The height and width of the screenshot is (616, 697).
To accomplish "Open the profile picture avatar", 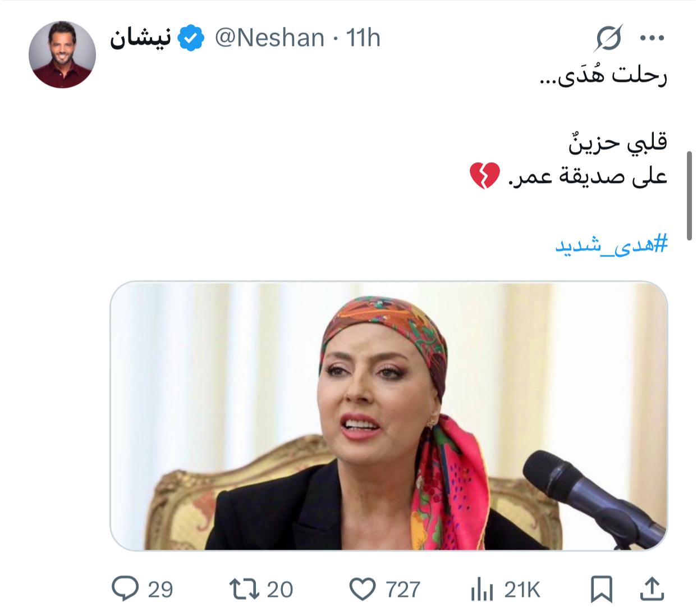I will (62, 54).
